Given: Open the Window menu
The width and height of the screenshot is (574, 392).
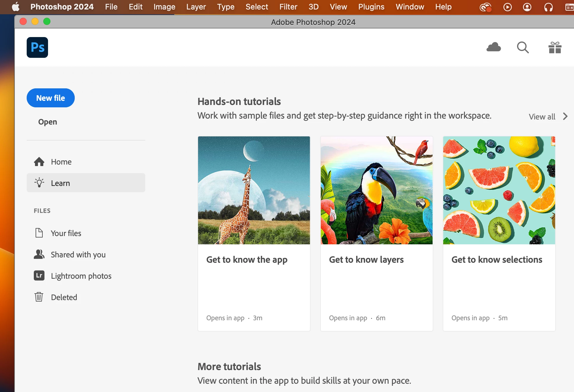Looking at the screenshot, I should (410, 7).
